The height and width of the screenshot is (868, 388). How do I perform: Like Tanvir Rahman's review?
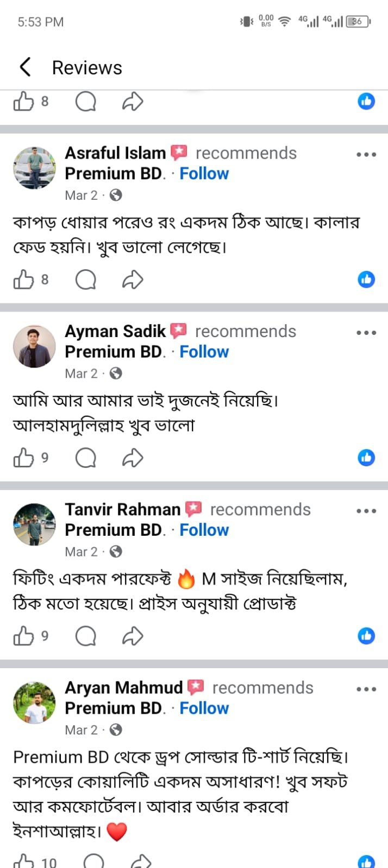point(23,636)
